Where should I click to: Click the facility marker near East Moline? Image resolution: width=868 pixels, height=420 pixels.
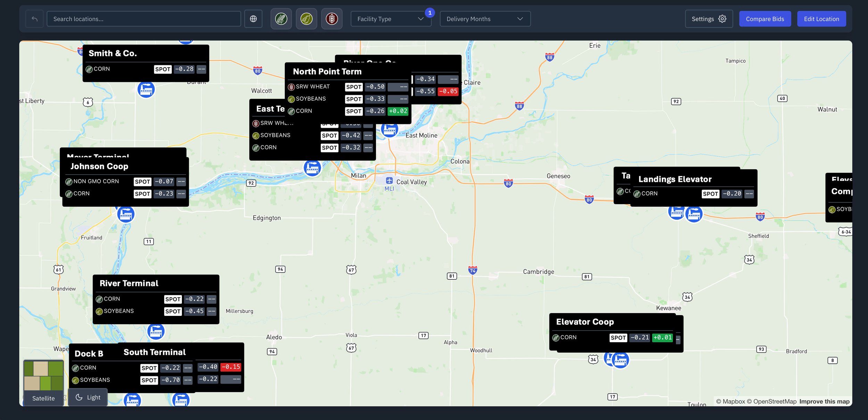coord(390,129)
